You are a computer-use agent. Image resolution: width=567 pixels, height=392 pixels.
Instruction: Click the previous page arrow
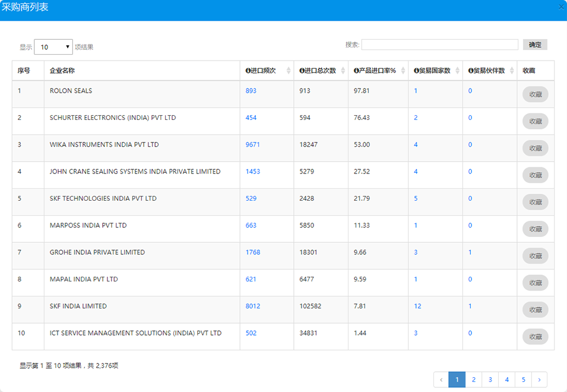pos(441,380)
